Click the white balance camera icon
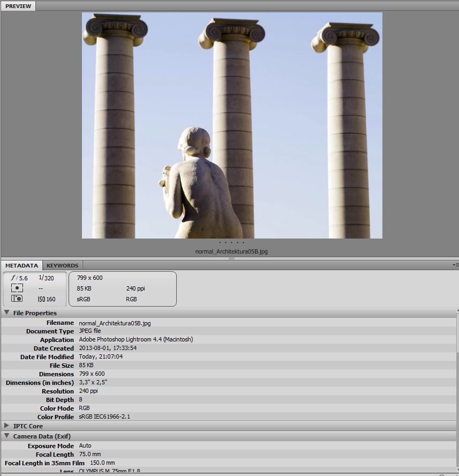The height and width of the screenshot is (476, 459). 17,299
